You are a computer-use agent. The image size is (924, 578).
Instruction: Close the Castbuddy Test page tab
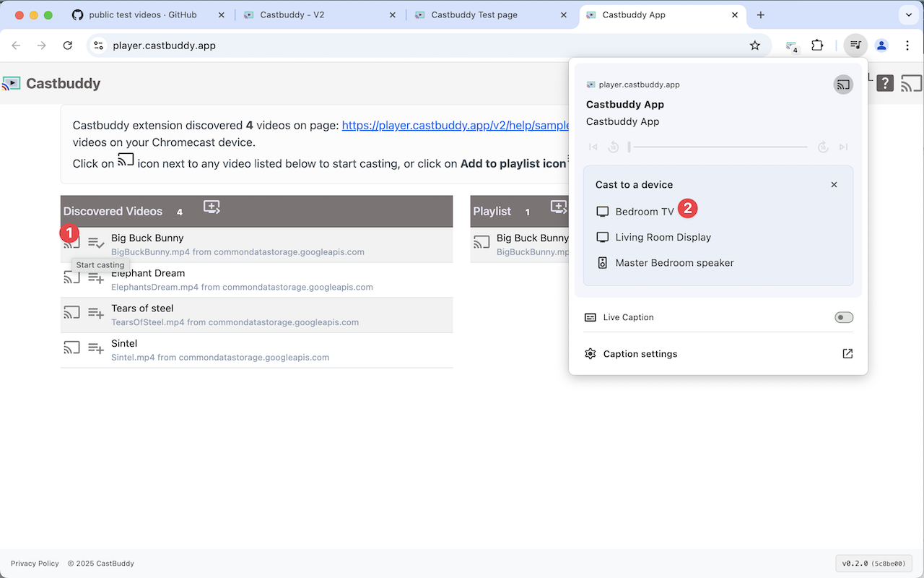click(564, 14)
